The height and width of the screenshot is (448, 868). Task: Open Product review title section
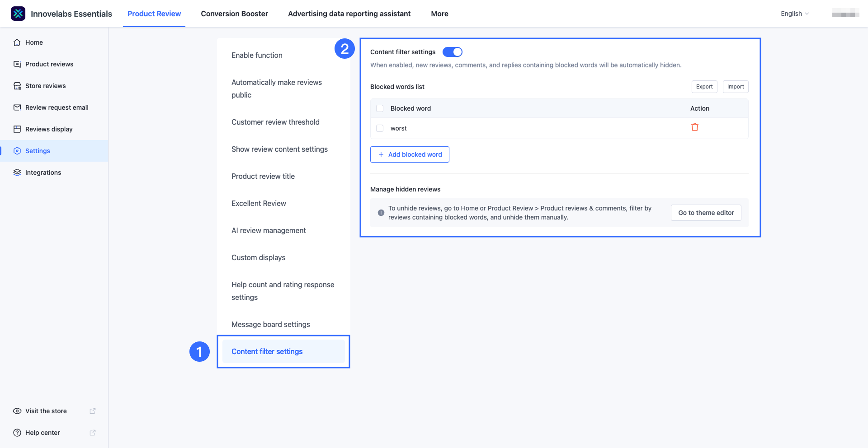283,176
